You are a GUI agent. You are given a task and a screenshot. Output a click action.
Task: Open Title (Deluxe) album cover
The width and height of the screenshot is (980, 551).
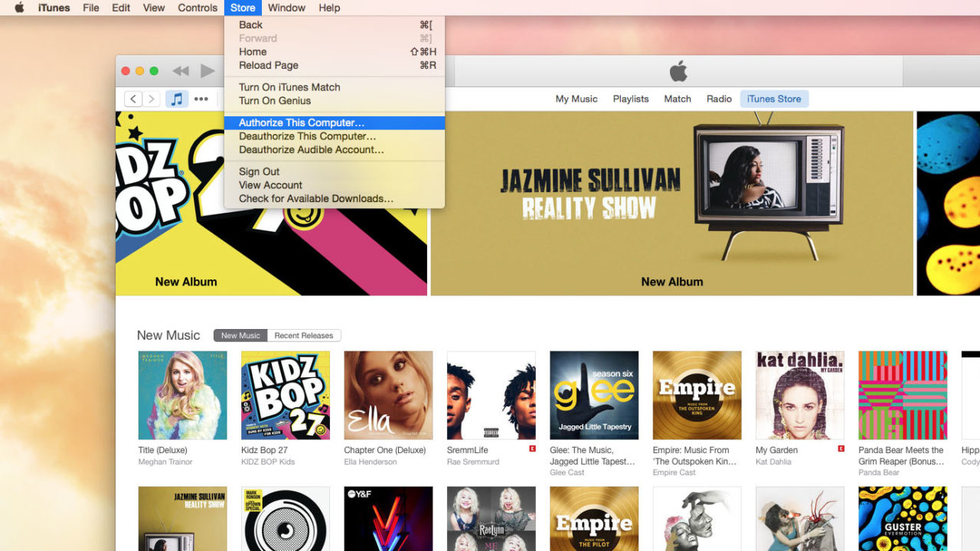[x=182, y=395]
